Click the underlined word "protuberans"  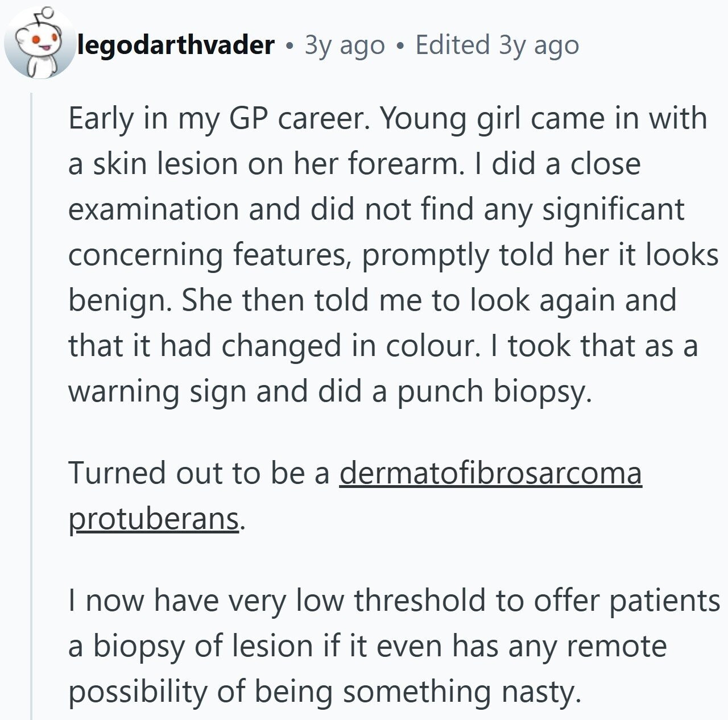154,518
